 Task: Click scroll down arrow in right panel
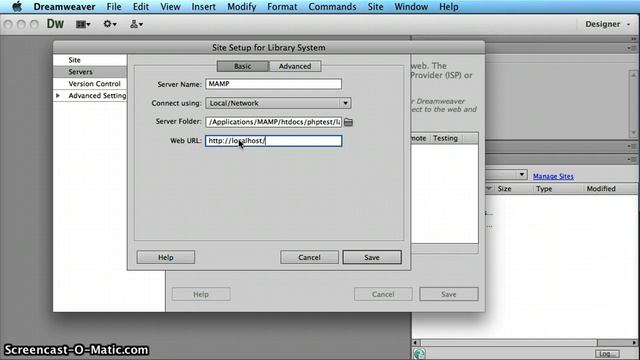point(633,133)
